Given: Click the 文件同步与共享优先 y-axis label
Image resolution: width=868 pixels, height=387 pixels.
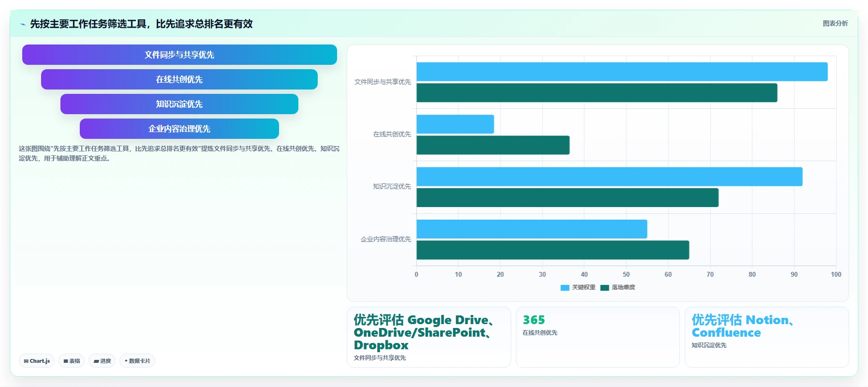Looking at the screenshot, I should [x=383, y=82].
